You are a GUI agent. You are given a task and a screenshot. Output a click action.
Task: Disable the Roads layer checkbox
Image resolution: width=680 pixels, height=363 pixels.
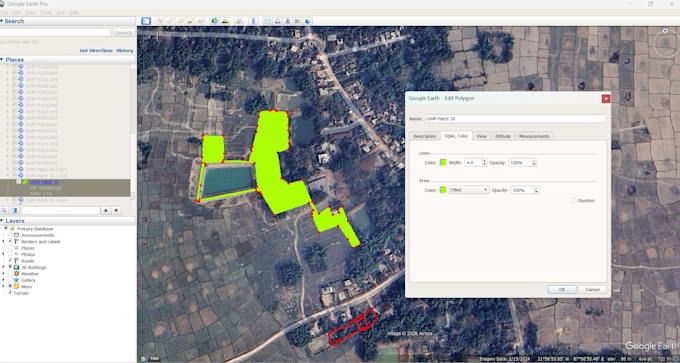[10, 261]
